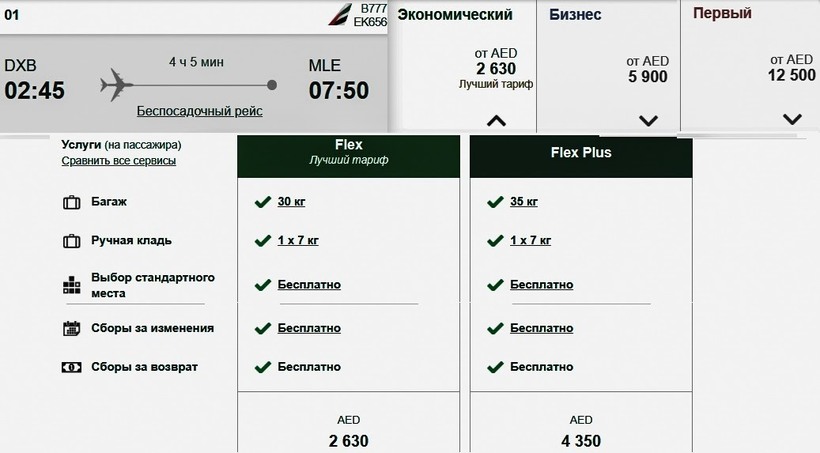Image resolution: width=820 pixels, height=453 pixels.
Task: Collapse the Economy fare chevron
Action: point(496,121)
